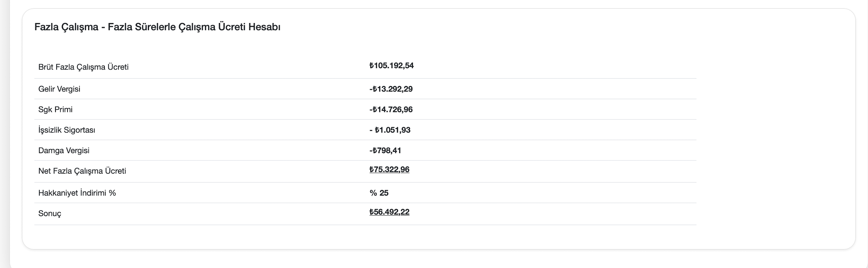The image size is (868, 268).
Task: Select the Net Fazla Çalışma Ücreti label
Action: coord(82,171)
